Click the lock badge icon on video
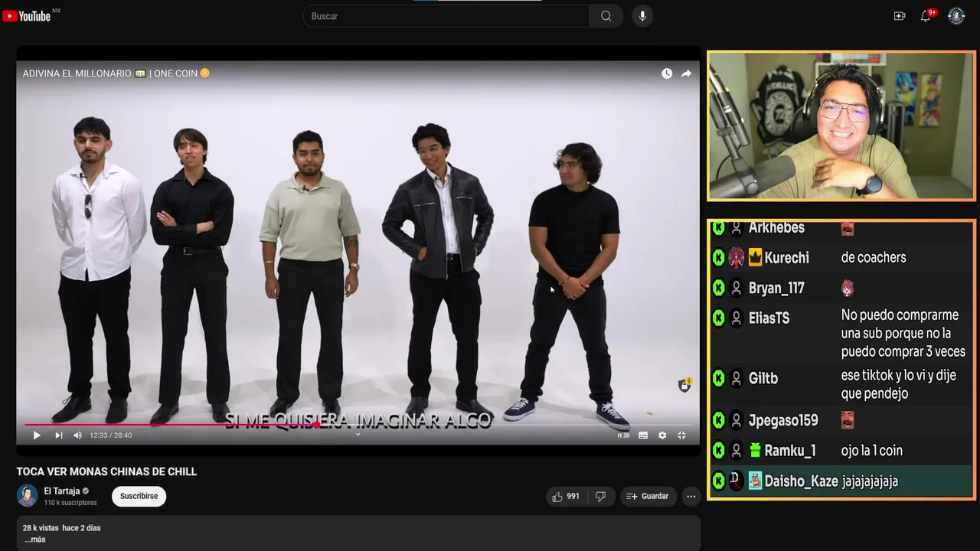980x551 pixels. click(684, 385)
